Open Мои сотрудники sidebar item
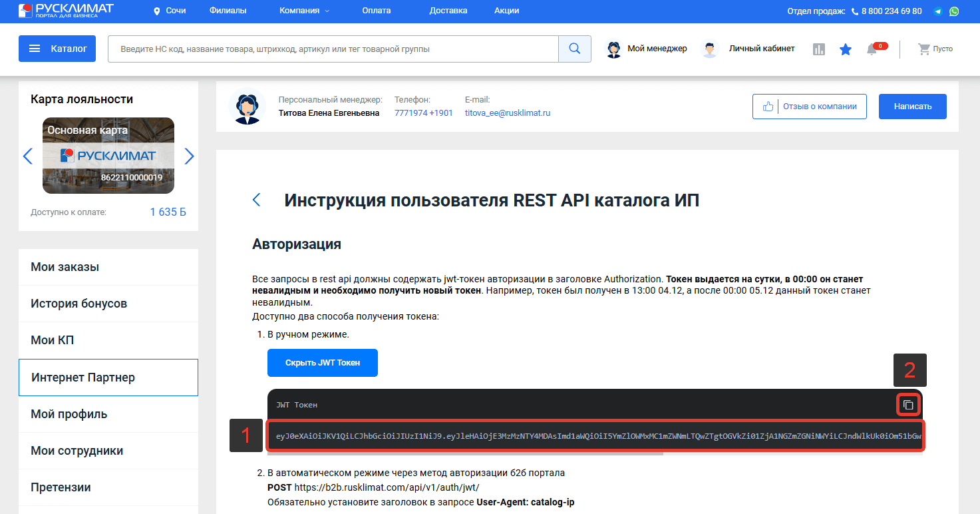 coord(108,451)
